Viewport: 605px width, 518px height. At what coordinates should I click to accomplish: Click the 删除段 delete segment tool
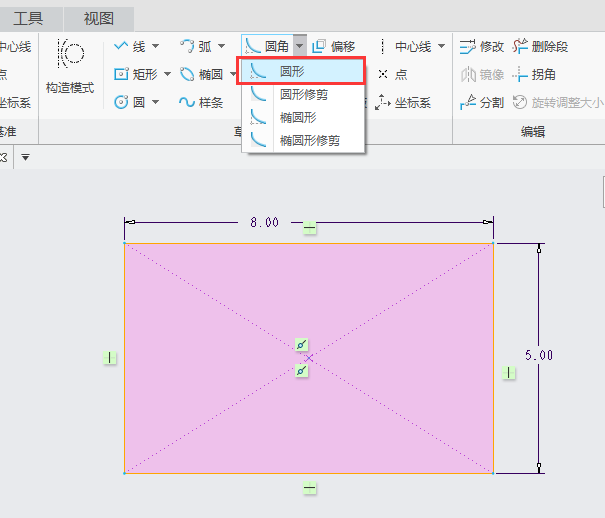pyautogui.click(x=540, y=47)
